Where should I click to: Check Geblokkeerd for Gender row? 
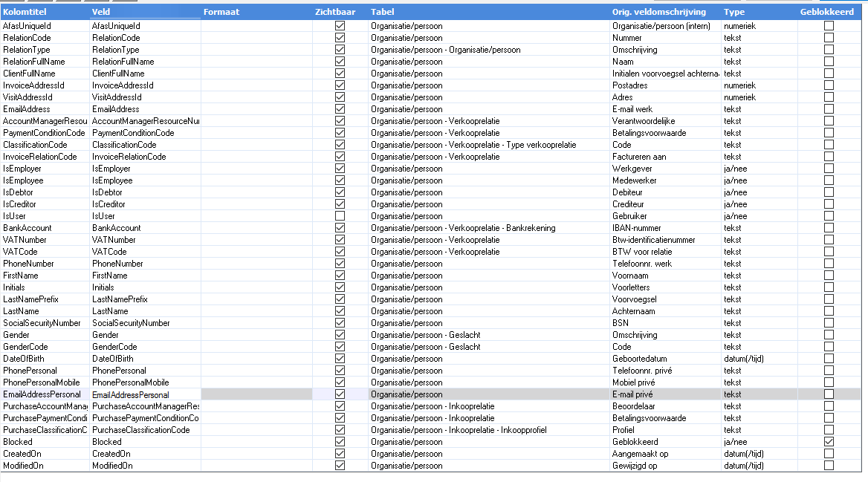click(829, 335)
